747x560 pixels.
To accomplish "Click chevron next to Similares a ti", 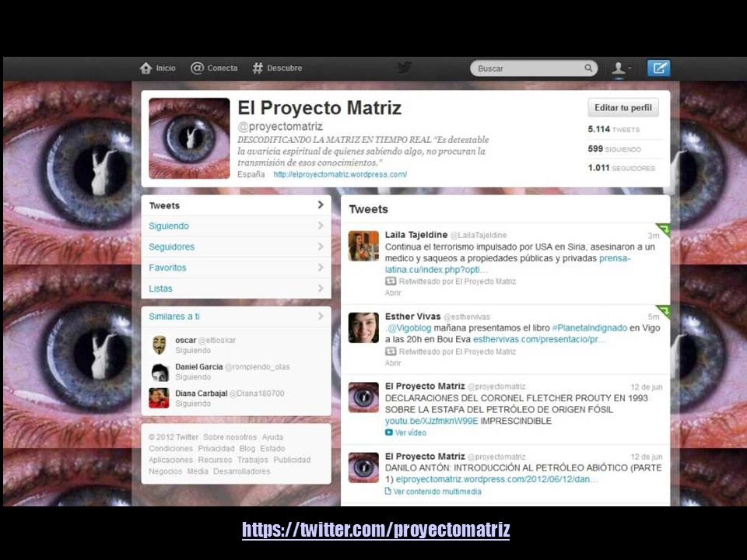I will [x=321, y=317].
